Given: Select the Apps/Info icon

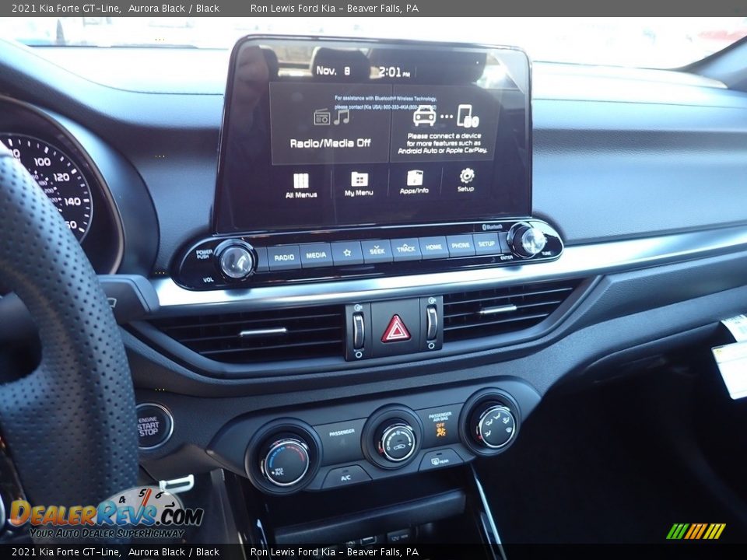Looking at the screenshot, I should [416, 177].
